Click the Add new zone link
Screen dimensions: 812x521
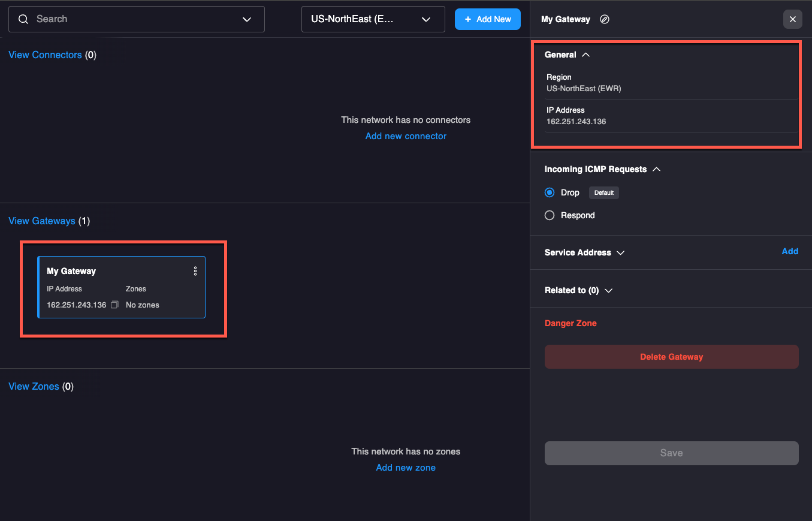click(406, 468)
